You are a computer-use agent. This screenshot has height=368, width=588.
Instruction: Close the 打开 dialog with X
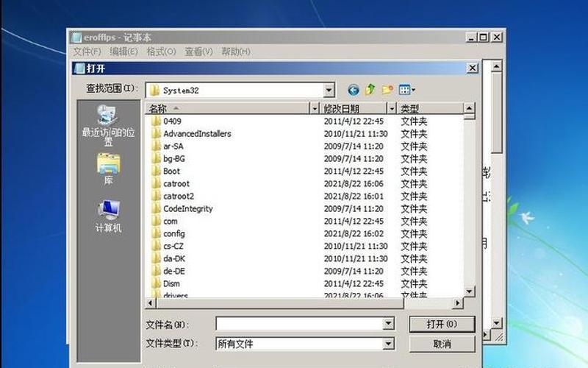click(x=473, y=68)
